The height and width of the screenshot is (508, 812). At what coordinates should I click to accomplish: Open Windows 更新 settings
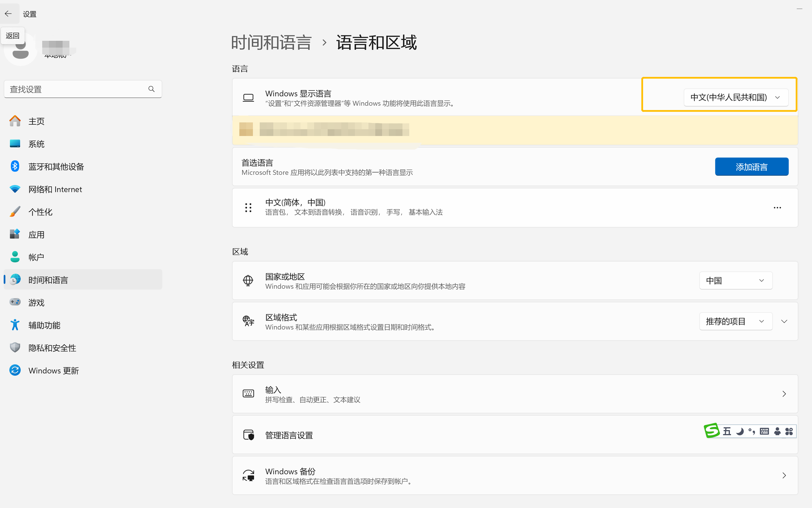click(x=83, y=371)
